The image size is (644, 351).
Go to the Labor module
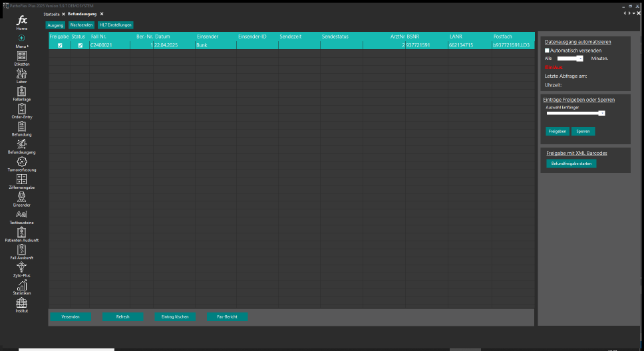tap(22, 74)
